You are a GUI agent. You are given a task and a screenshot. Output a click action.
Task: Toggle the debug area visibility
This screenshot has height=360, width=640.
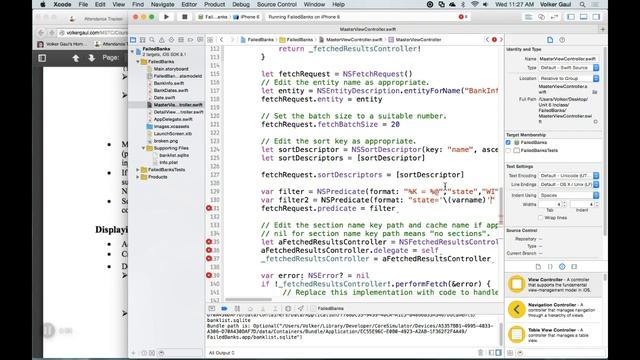point(584,17)
